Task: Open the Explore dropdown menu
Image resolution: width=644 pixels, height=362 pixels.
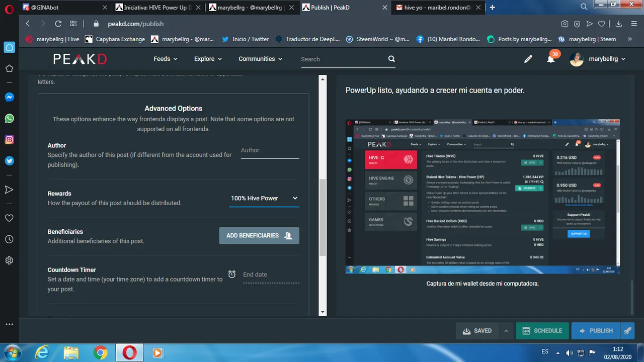Action: (208, 59)
